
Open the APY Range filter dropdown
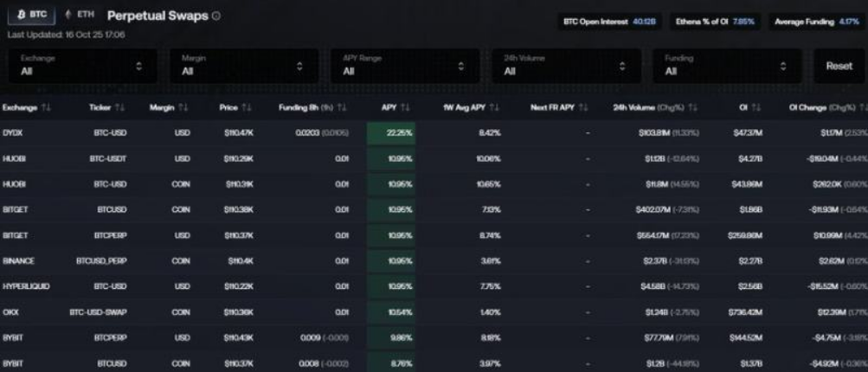pyautogui.click(x=405, y=66)
